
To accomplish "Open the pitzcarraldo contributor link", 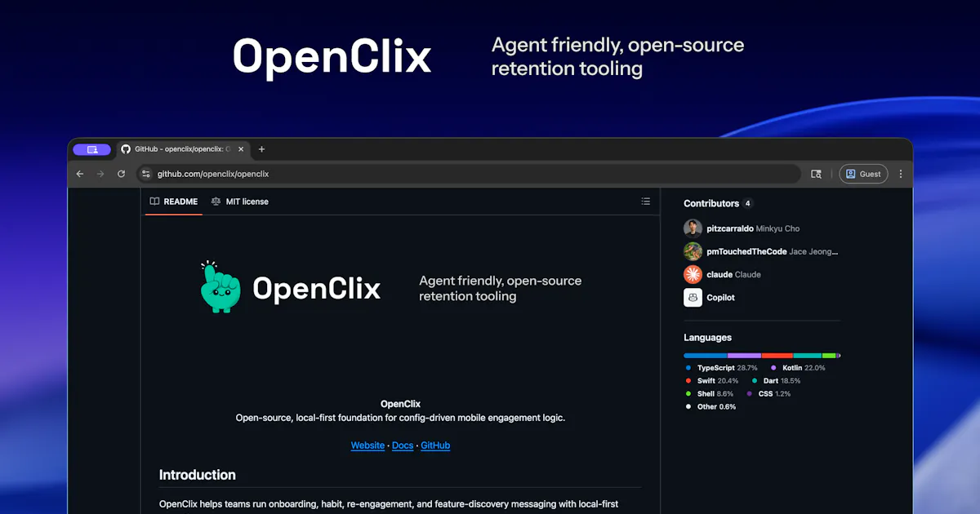I will [x=730, y=228].
